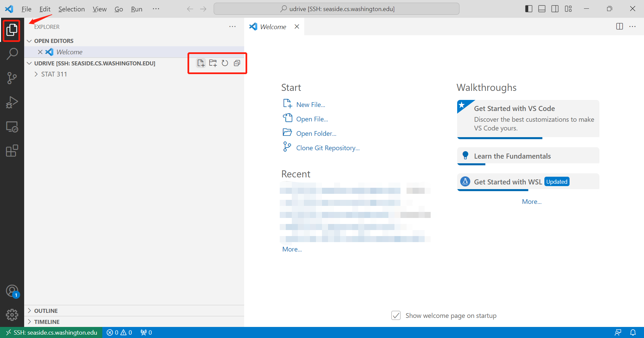Open the feedback icon in status bar

[x=618, y=333]
